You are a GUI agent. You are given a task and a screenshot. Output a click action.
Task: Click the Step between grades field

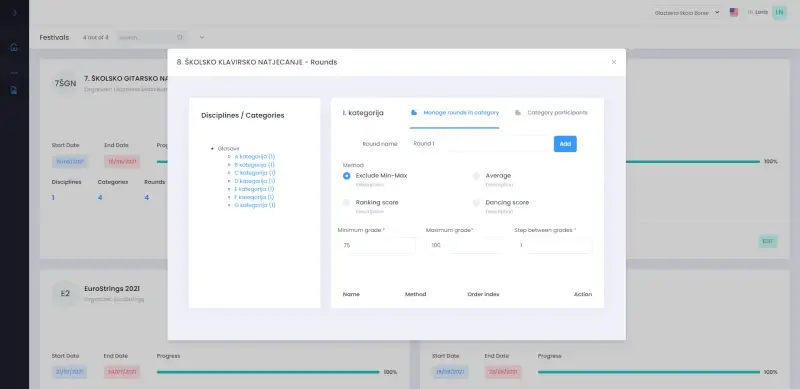pos(554,246)
